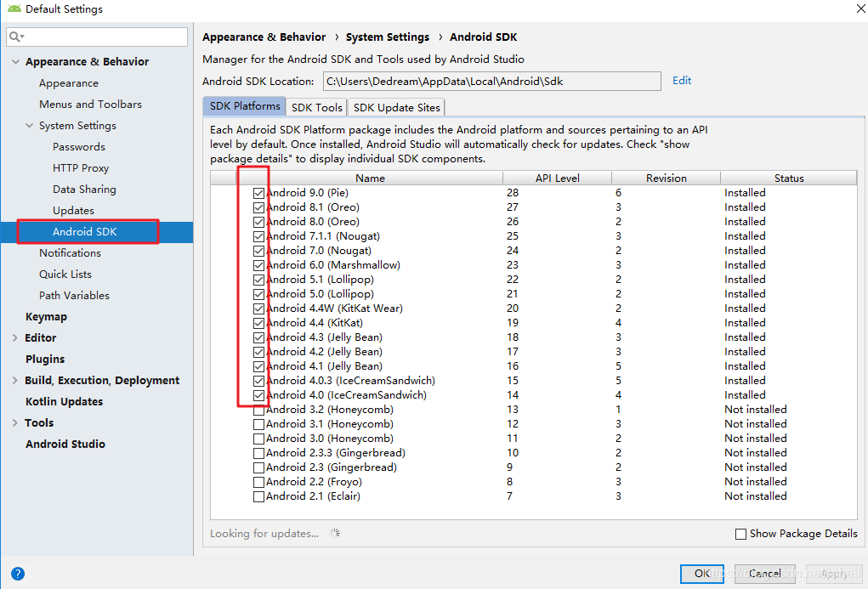Open Kotlin Updates settings

coord(65,401)
